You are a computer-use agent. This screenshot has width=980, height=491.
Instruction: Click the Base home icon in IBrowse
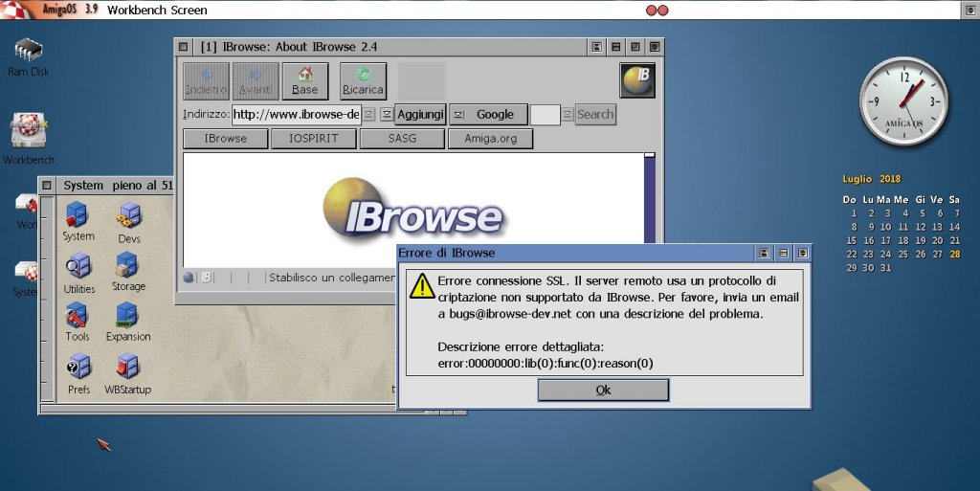click(x=304, y=80)
